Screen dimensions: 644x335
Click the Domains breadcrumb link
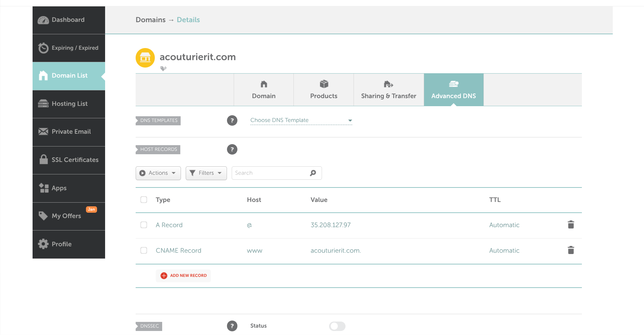point(150,20)
